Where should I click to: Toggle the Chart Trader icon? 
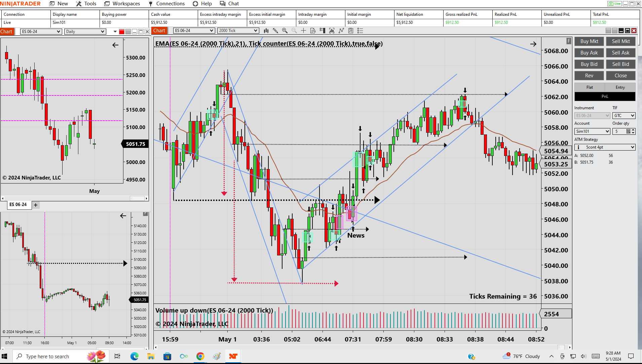[323, 31]
